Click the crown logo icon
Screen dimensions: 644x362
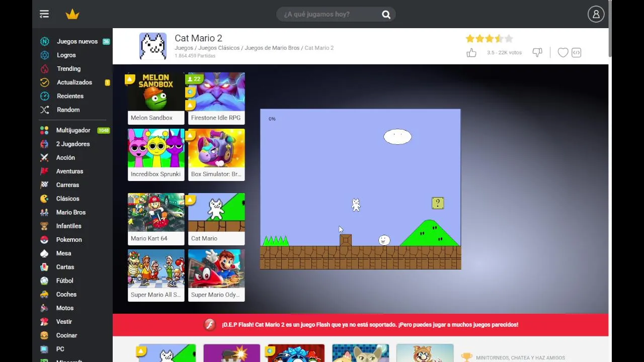(x=72, y=14)
